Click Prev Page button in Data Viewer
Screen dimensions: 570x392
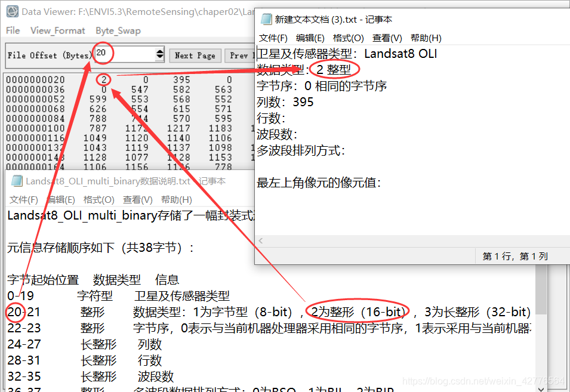[239, 55]
